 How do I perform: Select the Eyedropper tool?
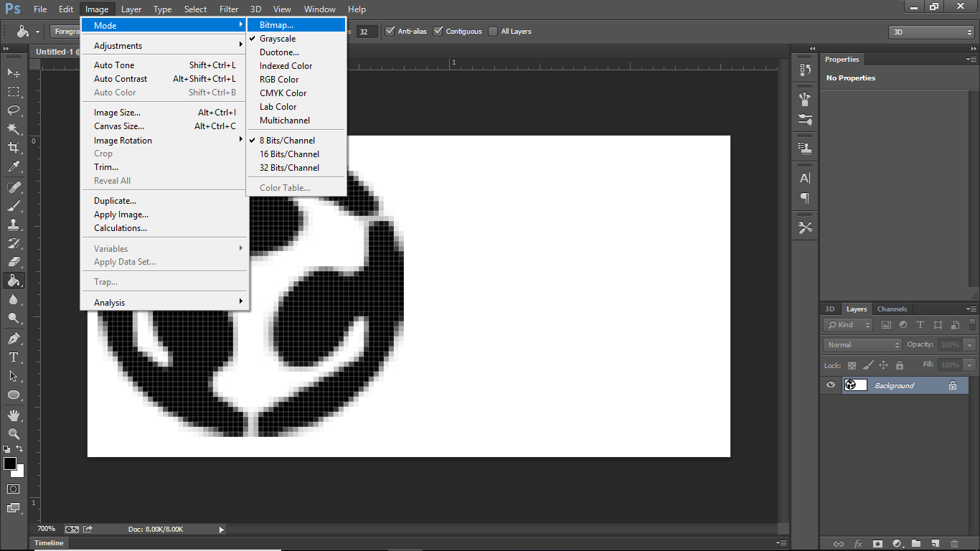[14, 167]
